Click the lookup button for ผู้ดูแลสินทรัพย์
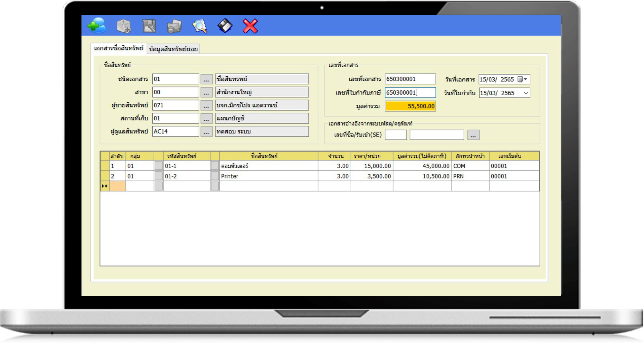This screenshot has height=344, width=644. tap(206, 132)
